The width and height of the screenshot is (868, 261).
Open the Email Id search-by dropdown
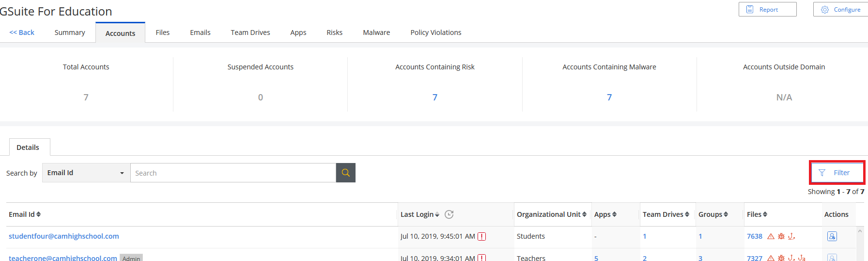coord(86,173)
